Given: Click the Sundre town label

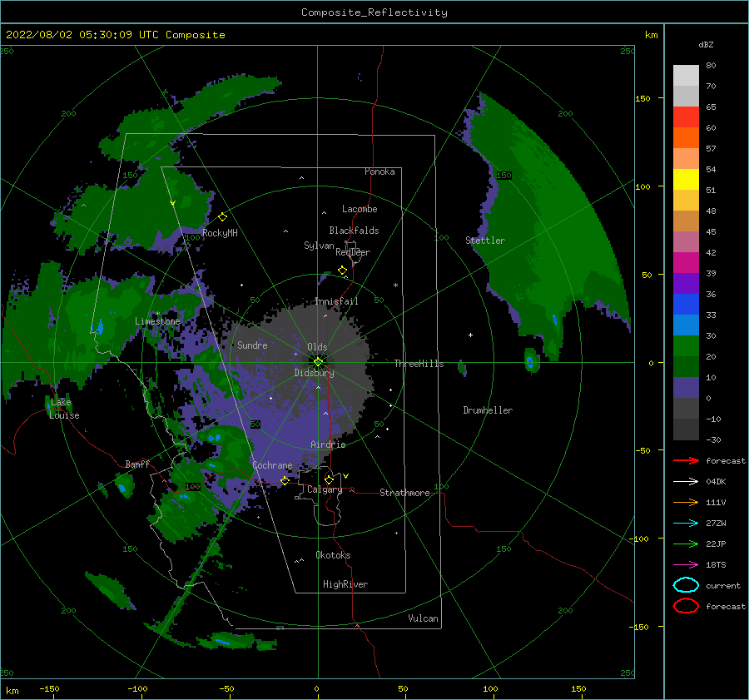Looking at the screenshot, I should coord(252,345).
